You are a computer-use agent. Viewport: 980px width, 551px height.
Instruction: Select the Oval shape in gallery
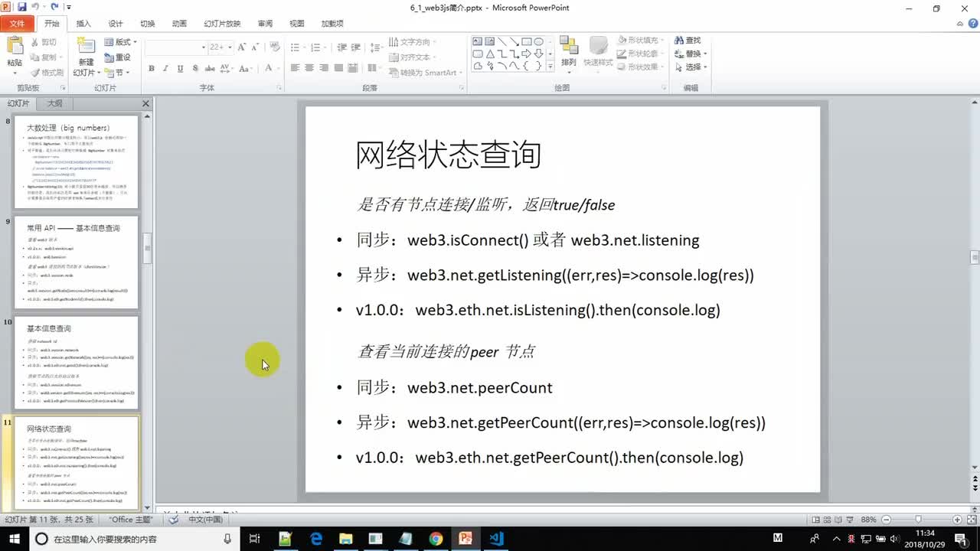tap(538, 41)
